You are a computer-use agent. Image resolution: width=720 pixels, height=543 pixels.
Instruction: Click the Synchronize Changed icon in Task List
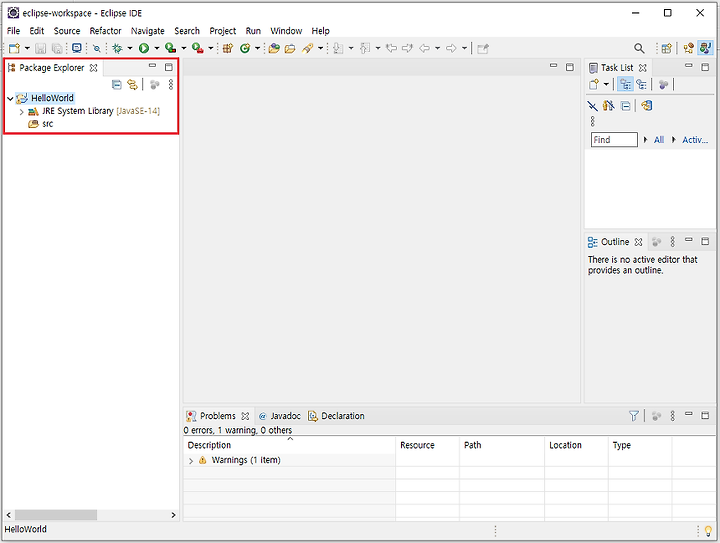(x=647, y=106)
